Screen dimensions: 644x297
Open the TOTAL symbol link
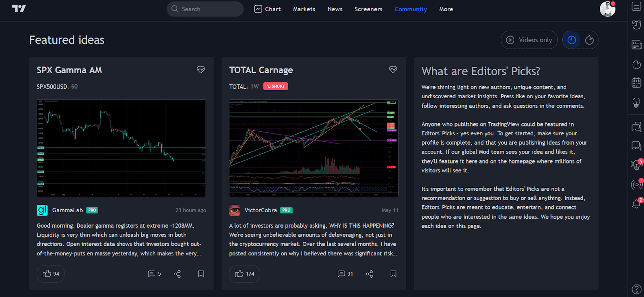[237, 87]
